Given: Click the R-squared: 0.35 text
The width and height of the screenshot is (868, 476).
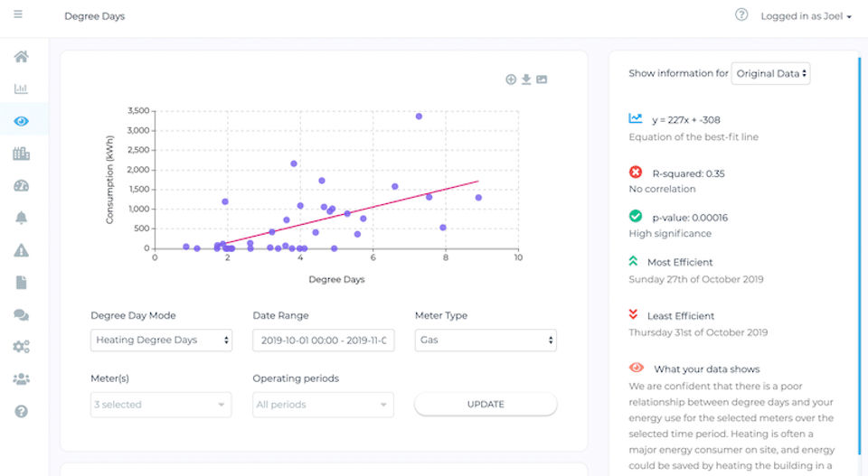Looking at the screenshot, I should 688,173.
